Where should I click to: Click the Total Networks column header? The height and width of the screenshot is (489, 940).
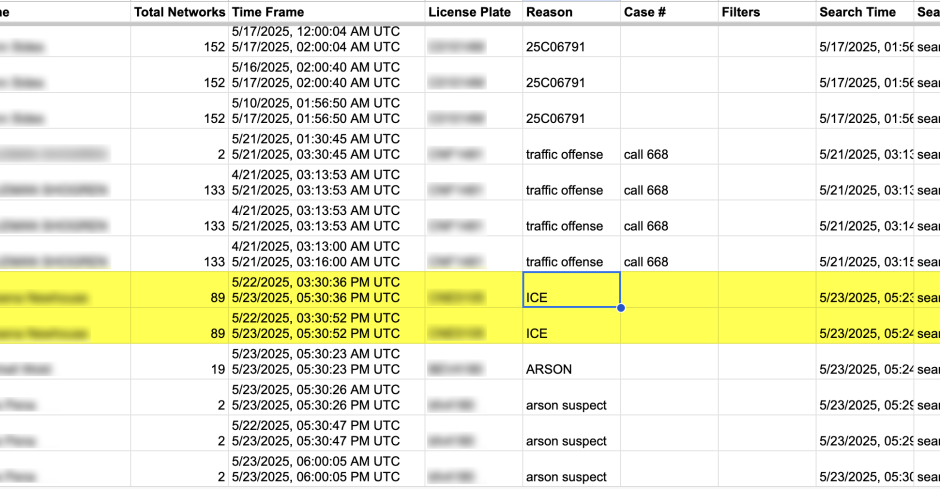click(x=179, y=12)
